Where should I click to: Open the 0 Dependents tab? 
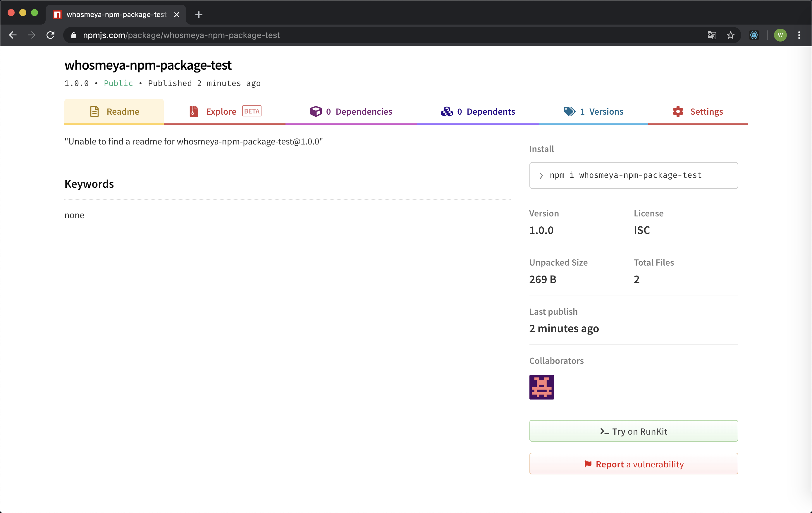coord(478,111)
